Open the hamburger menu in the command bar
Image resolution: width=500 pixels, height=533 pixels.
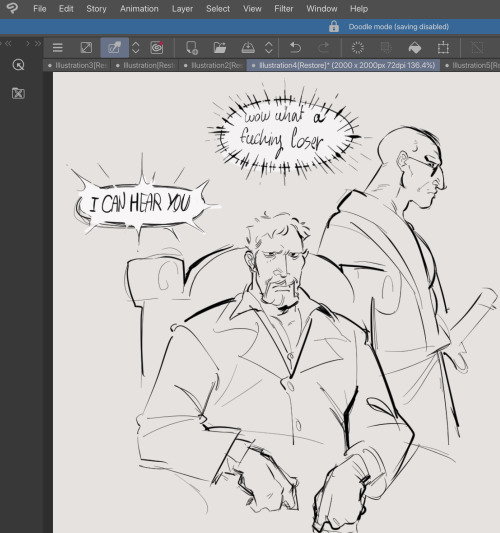(x=57, y=48)
